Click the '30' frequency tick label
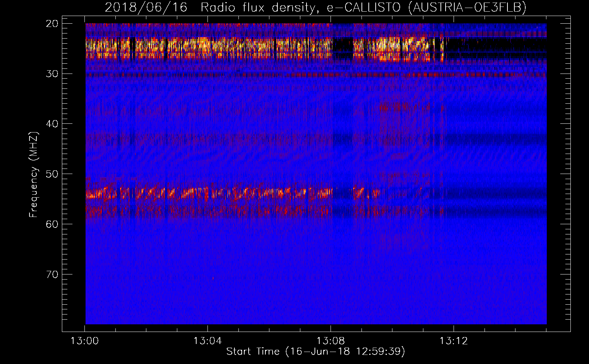This screenshot has width=589, height=364. 52,74
